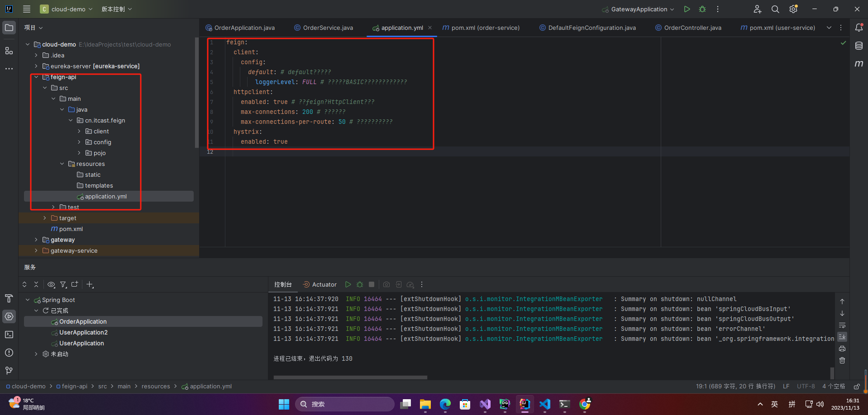Image resolution: width=868 pixels, height=415 pixels.
Task: Click the taskbar 搜索 search box
Action: click(345, 404)
